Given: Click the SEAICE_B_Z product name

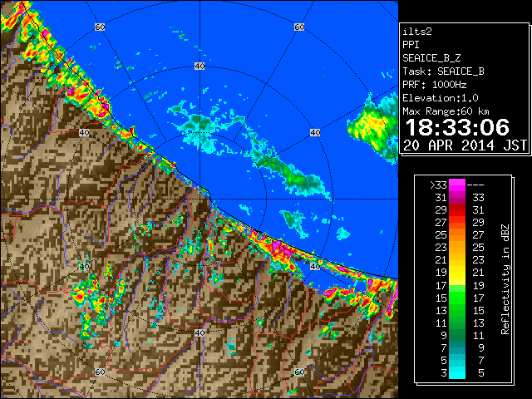Looking at the screenshot, I should coord(431,58).
